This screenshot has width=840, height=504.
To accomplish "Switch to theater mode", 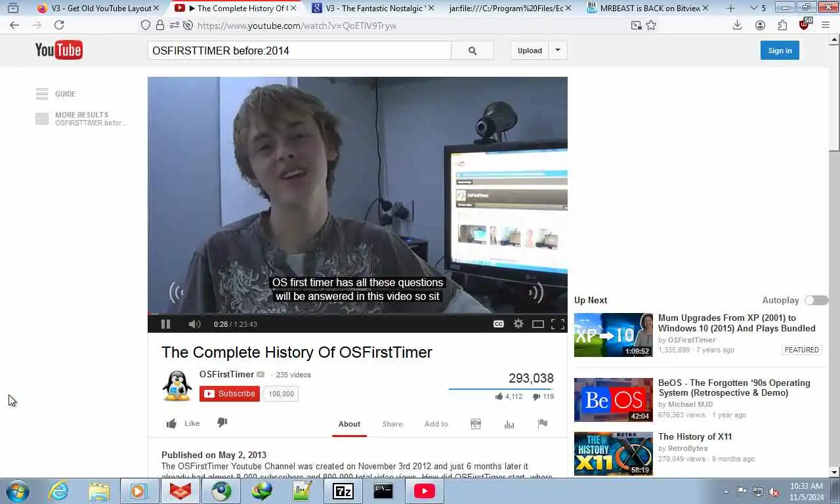I will tap(538, 324).
